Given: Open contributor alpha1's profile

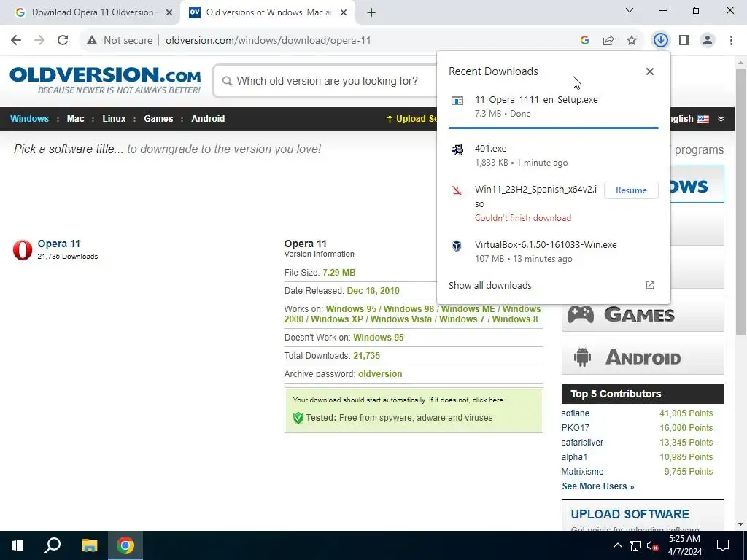Looking at the screenshot, I should pyautogui.click(x=574, y=457).
